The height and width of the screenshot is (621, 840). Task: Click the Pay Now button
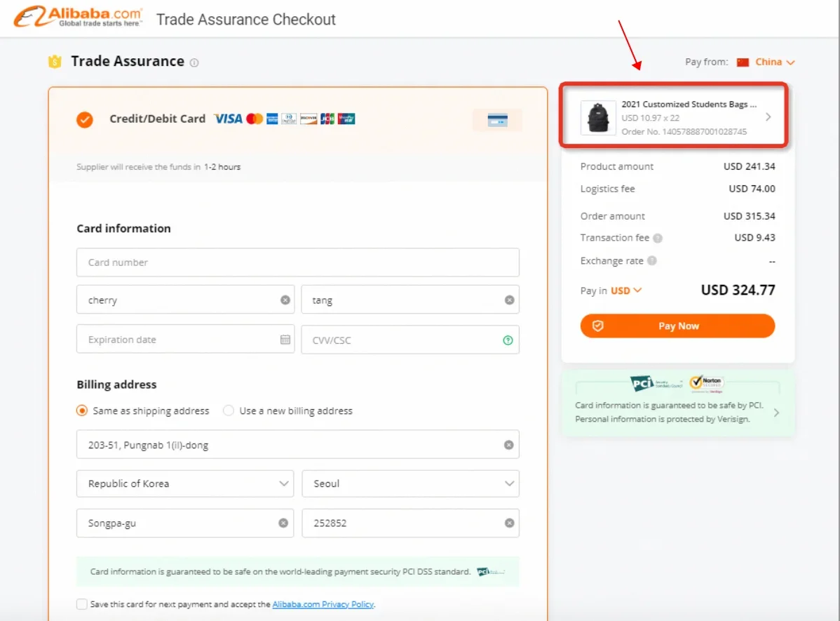[677, 326]
